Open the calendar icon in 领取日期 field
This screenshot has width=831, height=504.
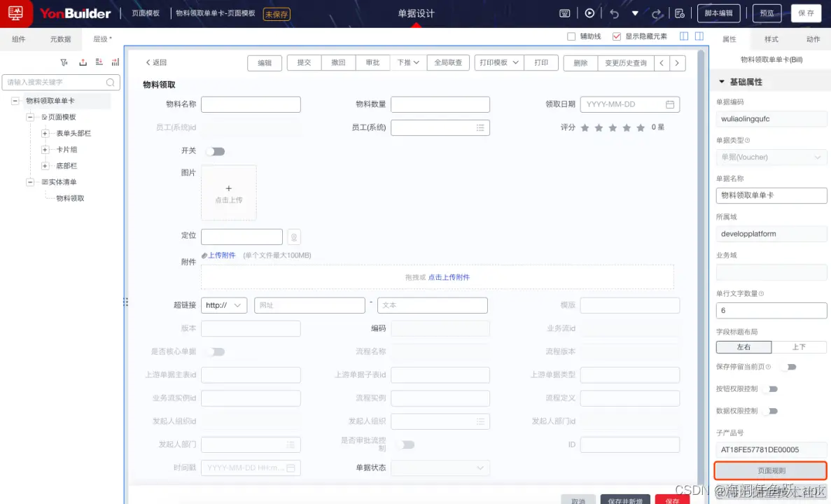pyautogui.click(x=670, y=104)
